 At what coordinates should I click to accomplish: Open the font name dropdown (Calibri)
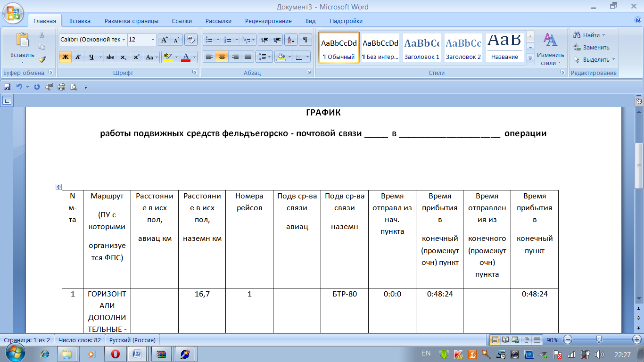[124, 40]
